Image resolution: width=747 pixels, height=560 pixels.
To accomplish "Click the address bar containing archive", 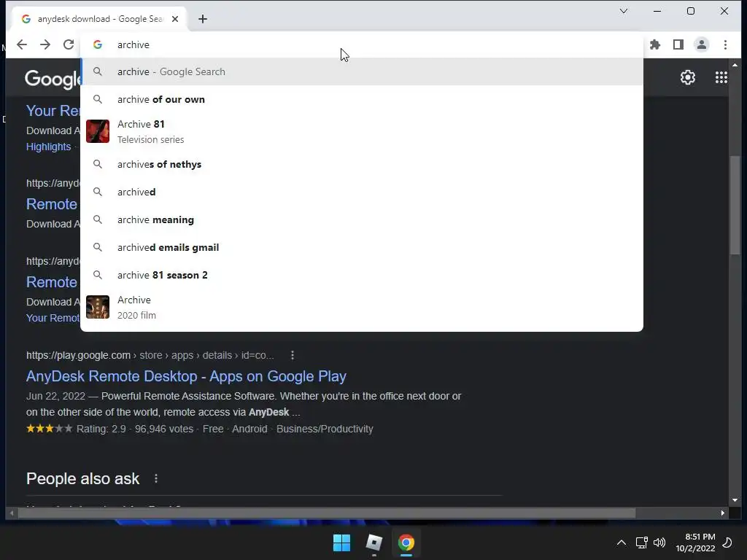I will coord(362,44).
